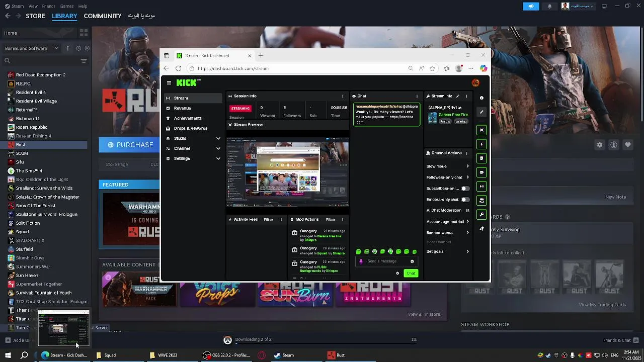Open Activity Feed Filter
This screenshot has height=362, width=644.
[x=268, y=220]
